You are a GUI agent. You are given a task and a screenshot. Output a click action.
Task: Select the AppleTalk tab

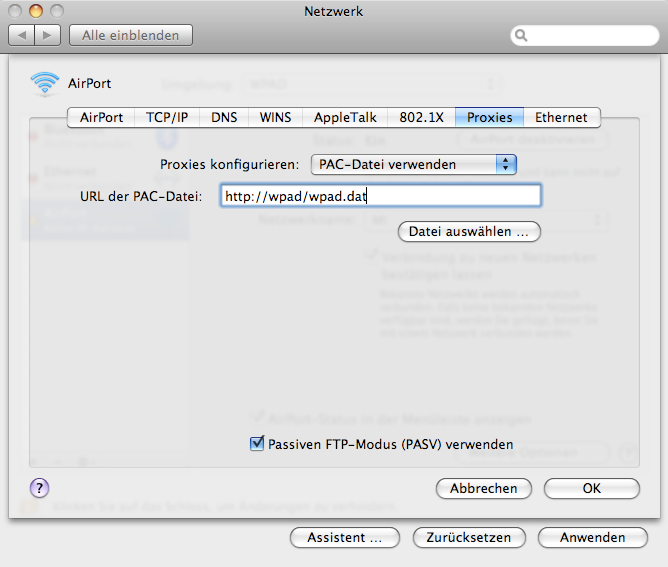pyautogui.click(x=345, y=117)
